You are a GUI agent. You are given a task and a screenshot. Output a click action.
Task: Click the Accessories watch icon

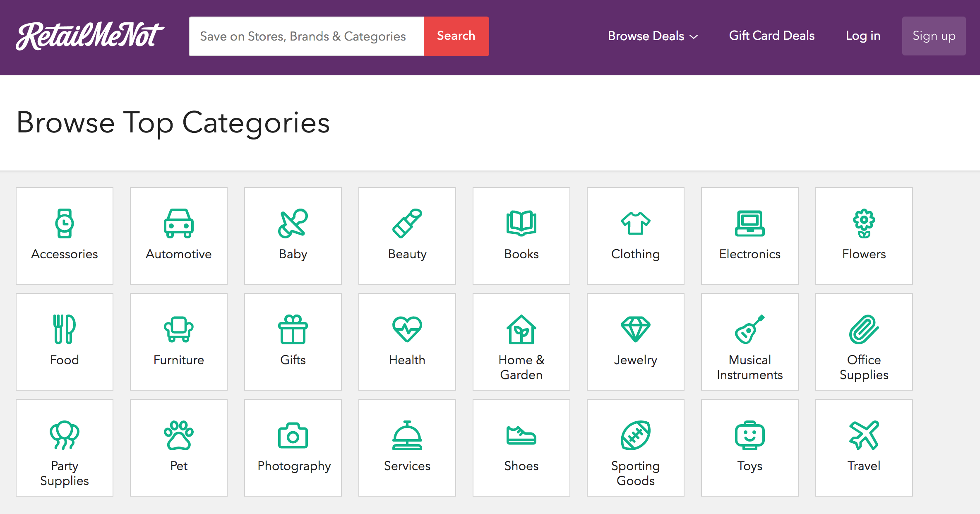[65, 223]
